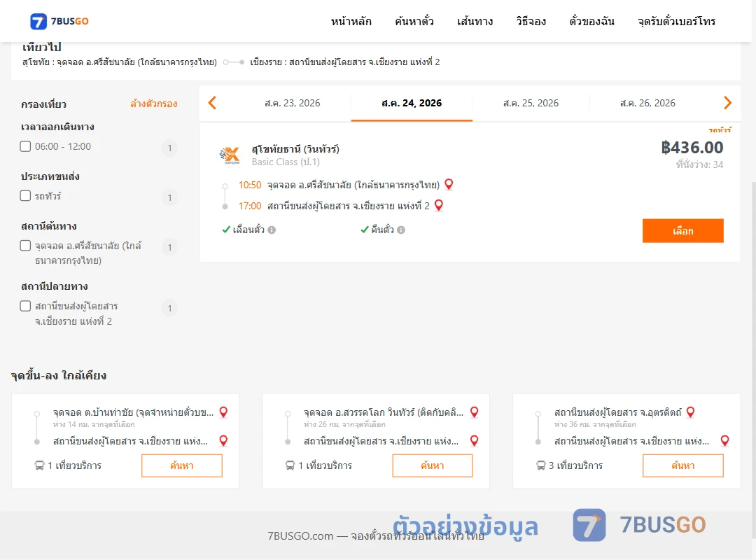Click the 10:50 departure time
756x560 pixels.
pos(250,185)
